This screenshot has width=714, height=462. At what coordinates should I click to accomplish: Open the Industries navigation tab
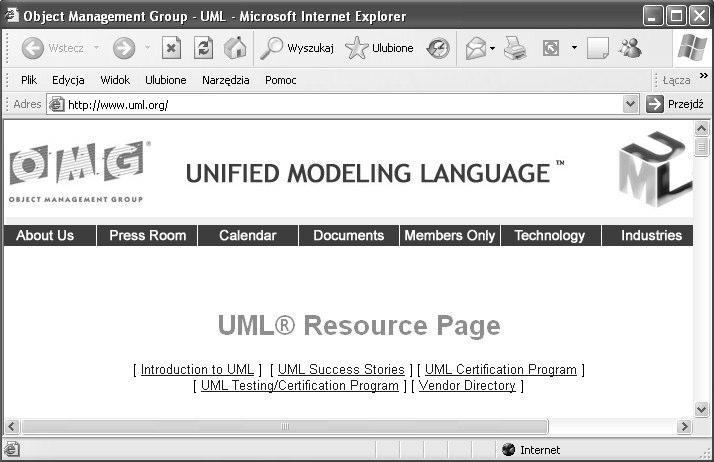point(648,235)
